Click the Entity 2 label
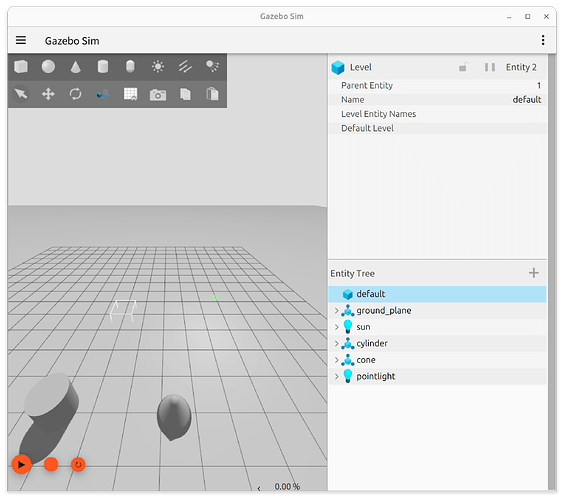Image resolution: width=564 pixels, height=500 pixels. pos(521,67)
